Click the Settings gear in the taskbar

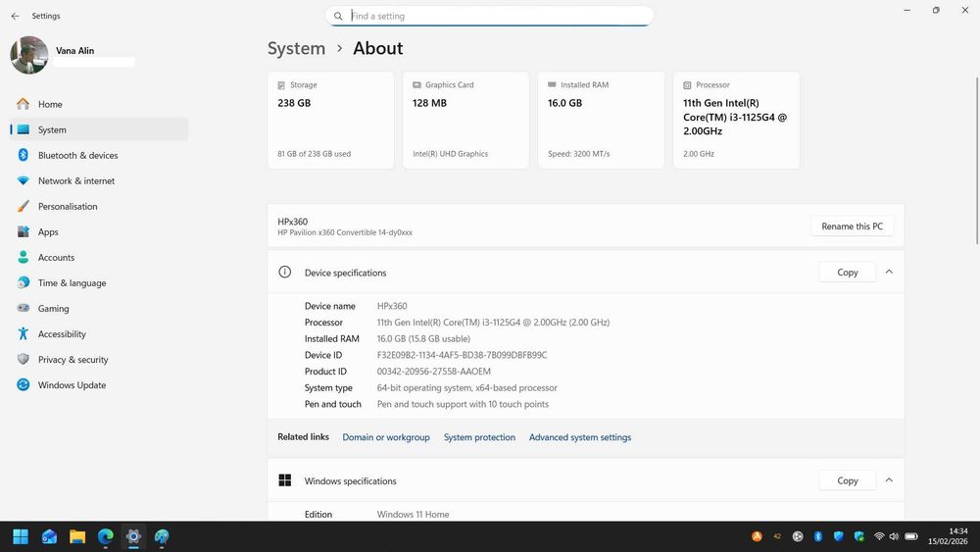[x=133, y=536]
